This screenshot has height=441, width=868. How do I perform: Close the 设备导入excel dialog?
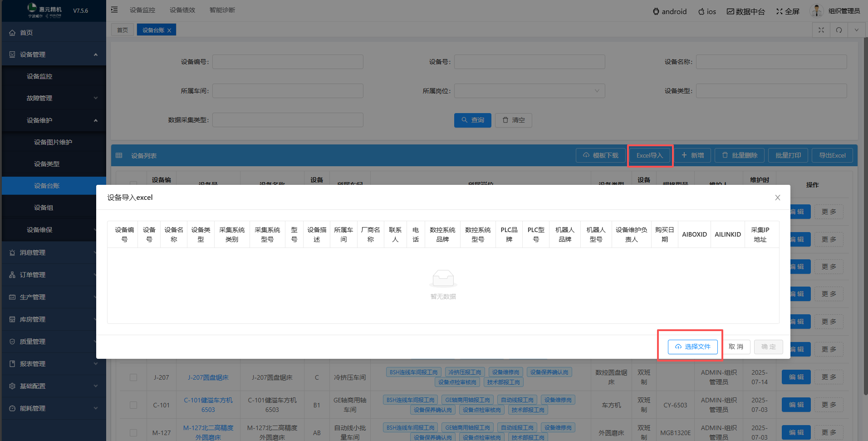777,198
